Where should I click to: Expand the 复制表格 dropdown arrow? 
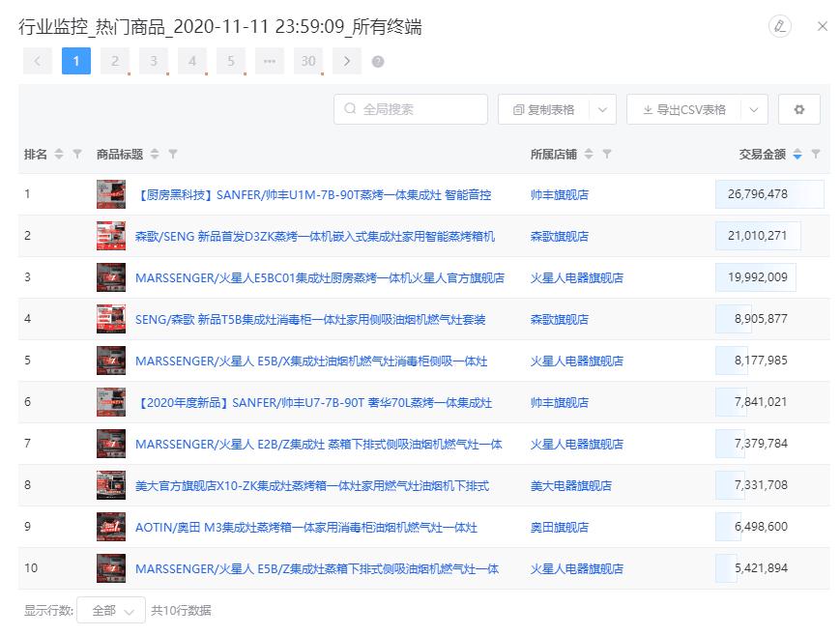tap(600, 109)
